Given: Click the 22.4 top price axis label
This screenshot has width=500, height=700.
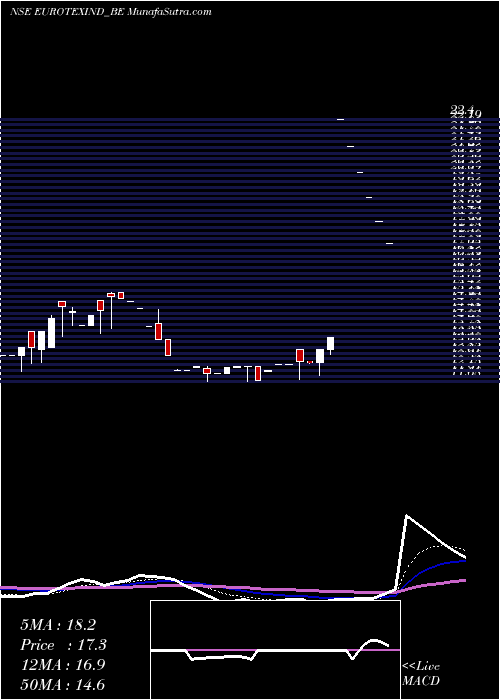Looking at the screenshot, I should [461, 109].
